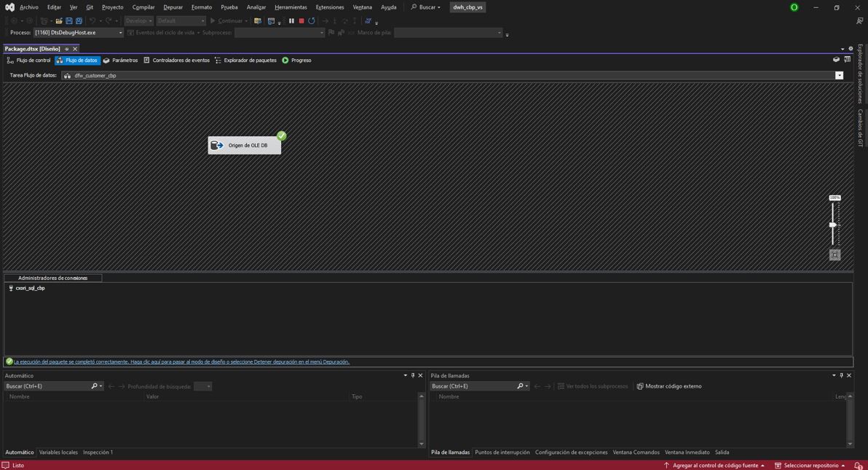Click the dwh_cbp_vs solution name button
This screenshot has height=470, width=868.
pos(467,7)
